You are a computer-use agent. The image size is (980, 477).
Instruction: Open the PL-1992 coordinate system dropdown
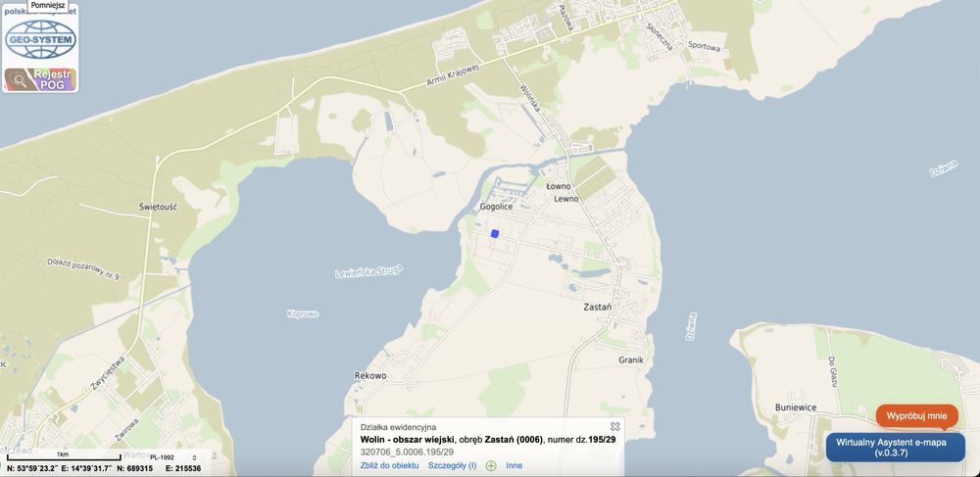pyautogui.click(x=175, y=457)
